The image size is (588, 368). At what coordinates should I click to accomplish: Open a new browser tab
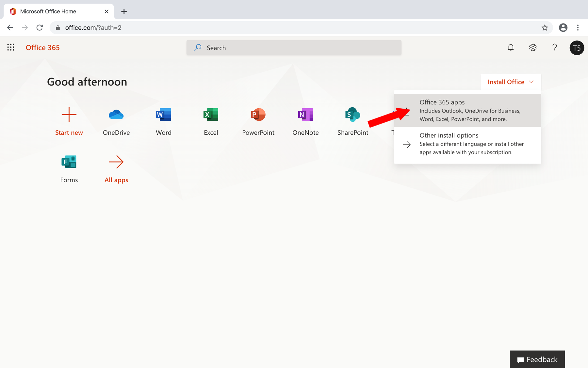pyautogui.click(x=124, y=11)
